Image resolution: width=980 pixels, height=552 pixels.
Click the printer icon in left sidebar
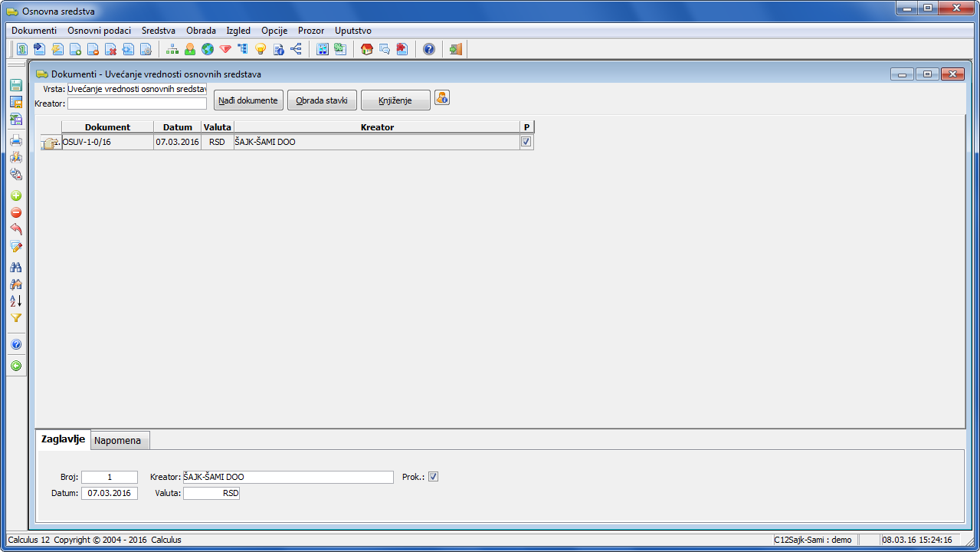(x=15, y=140)
